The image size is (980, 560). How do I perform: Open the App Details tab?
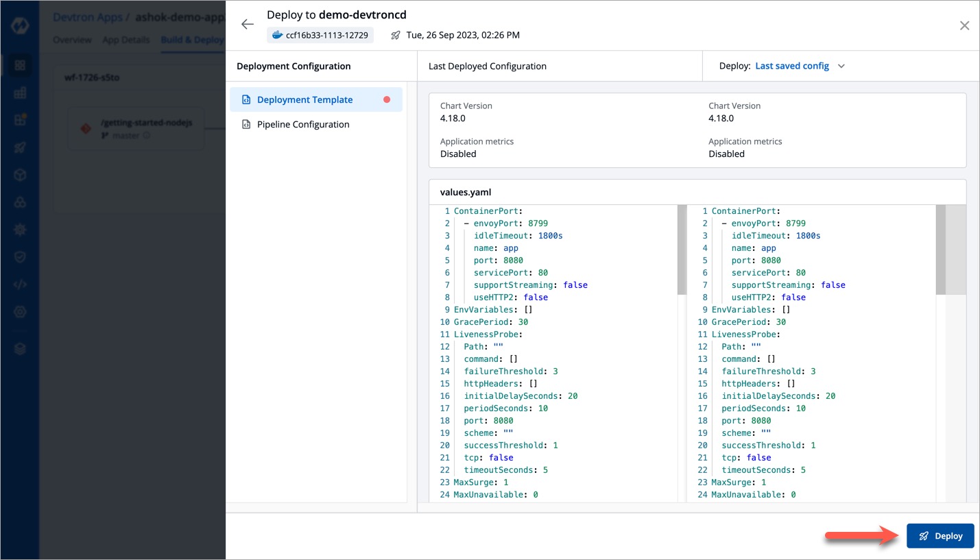tap(126, 40)
